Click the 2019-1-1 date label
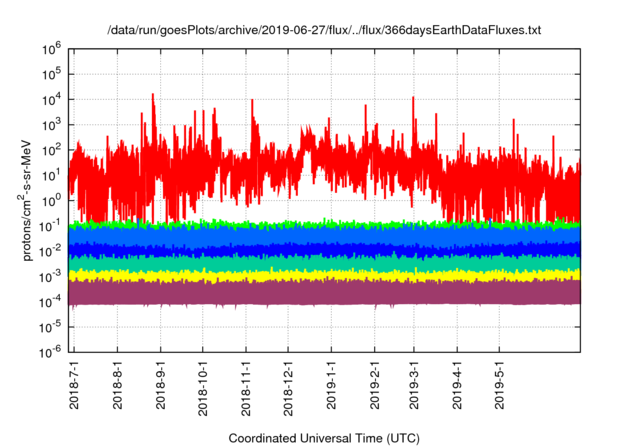 [331, 385]
